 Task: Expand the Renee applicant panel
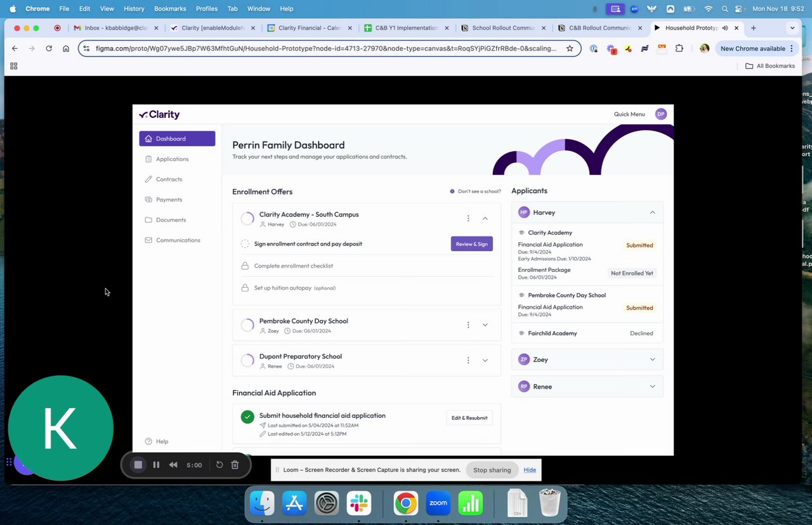click(652, 386)
